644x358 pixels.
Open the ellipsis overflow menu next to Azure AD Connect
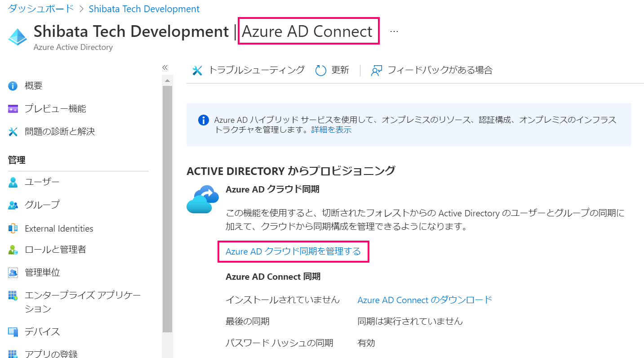pyautogui.click(x=394, y=31)
